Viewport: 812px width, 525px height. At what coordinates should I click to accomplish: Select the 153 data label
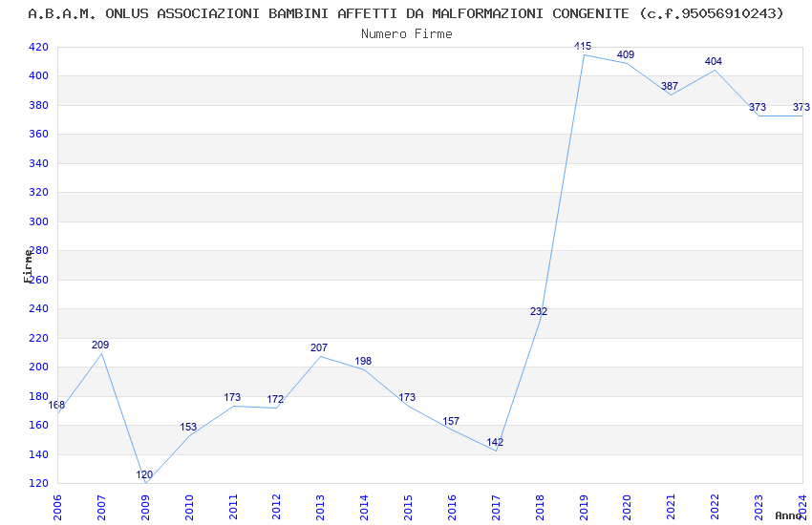(188, 427)
